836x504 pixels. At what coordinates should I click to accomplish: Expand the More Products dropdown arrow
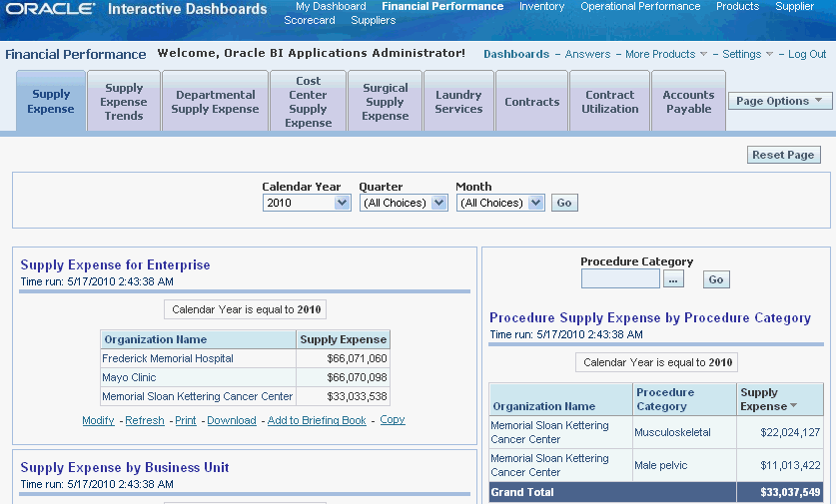(703, 54)
